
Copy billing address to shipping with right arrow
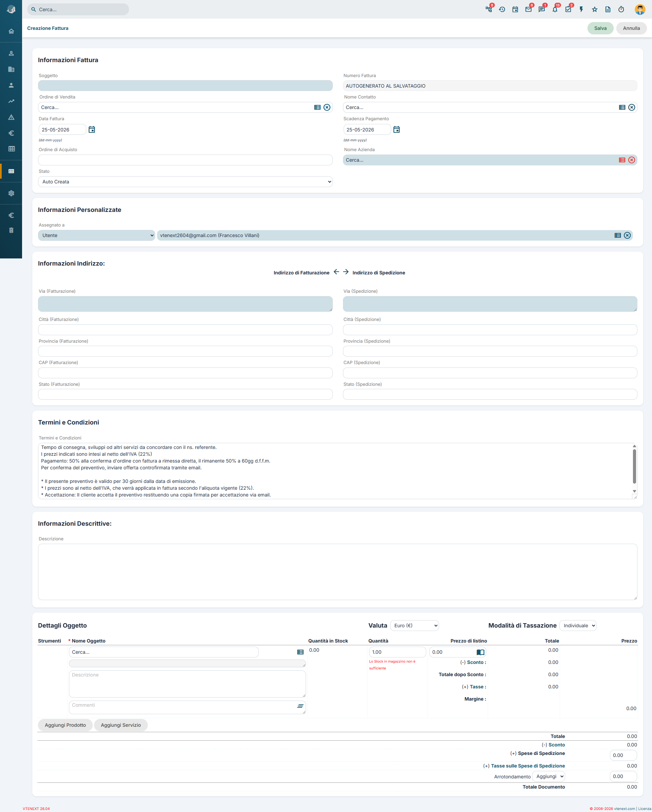(346, 272)
